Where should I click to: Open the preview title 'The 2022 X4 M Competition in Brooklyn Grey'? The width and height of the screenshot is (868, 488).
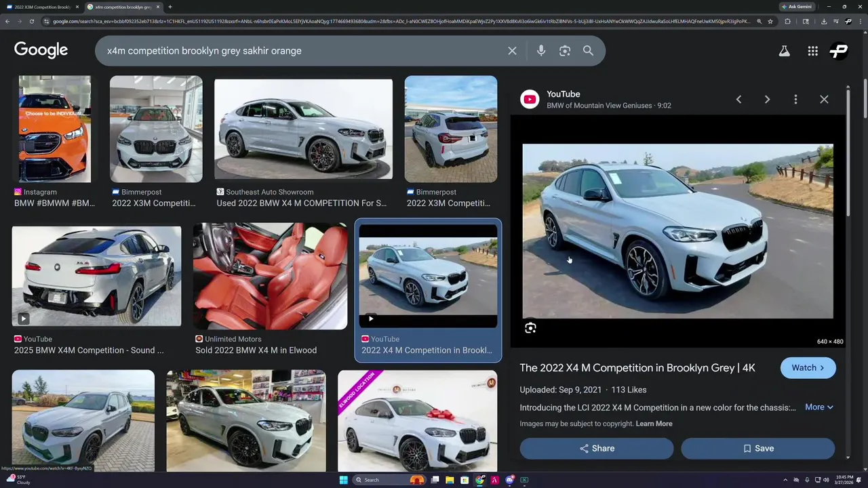pos(637,368)
